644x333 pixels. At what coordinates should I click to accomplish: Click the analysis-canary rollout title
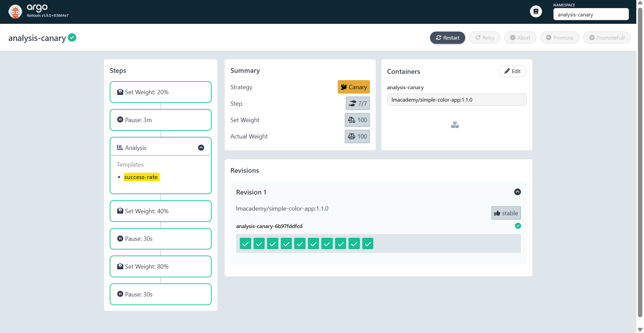click(37, 38)
